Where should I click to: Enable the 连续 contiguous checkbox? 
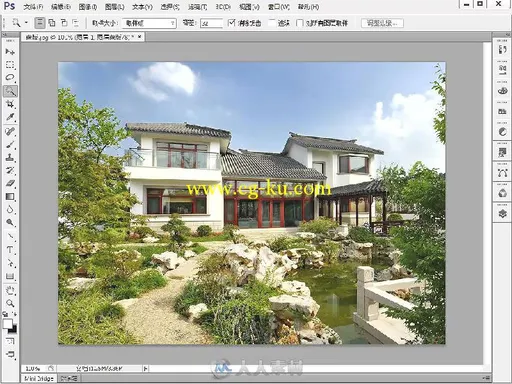(272, 23)
